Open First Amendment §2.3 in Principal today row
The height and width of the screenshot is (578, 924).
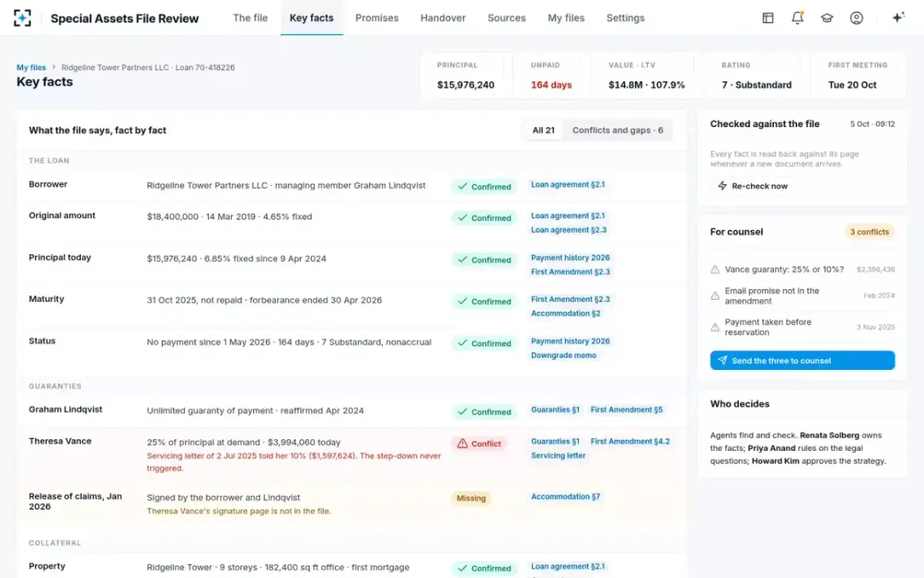[571, 272]
